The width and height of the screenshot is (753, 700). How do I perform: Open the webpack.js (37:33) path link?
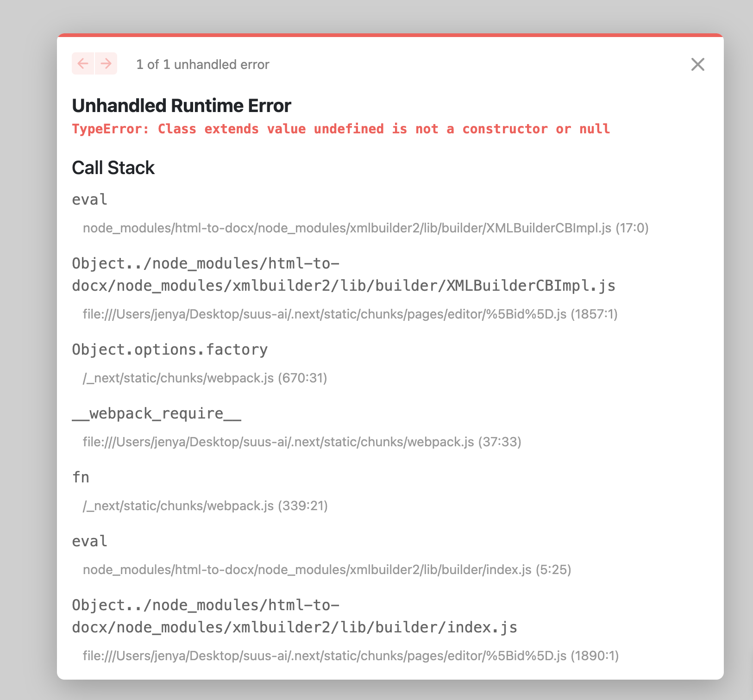tap(301, 442)
